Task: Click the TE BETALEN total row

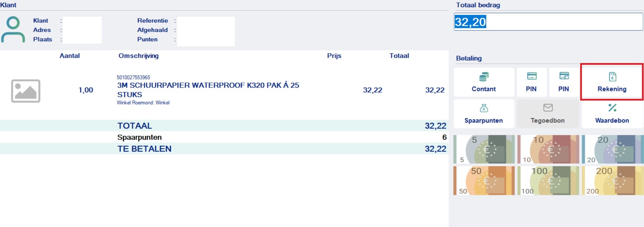Action: (224, 149)
